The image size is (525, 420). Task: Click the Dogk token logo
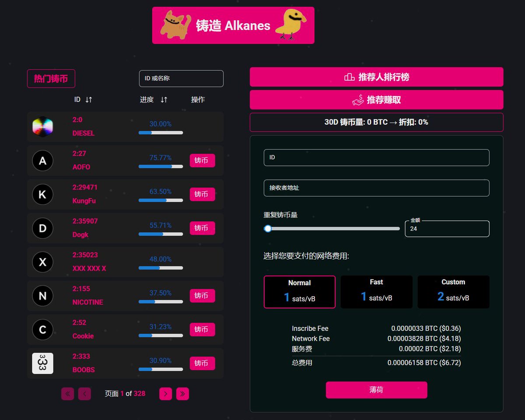tap(42, 228)
